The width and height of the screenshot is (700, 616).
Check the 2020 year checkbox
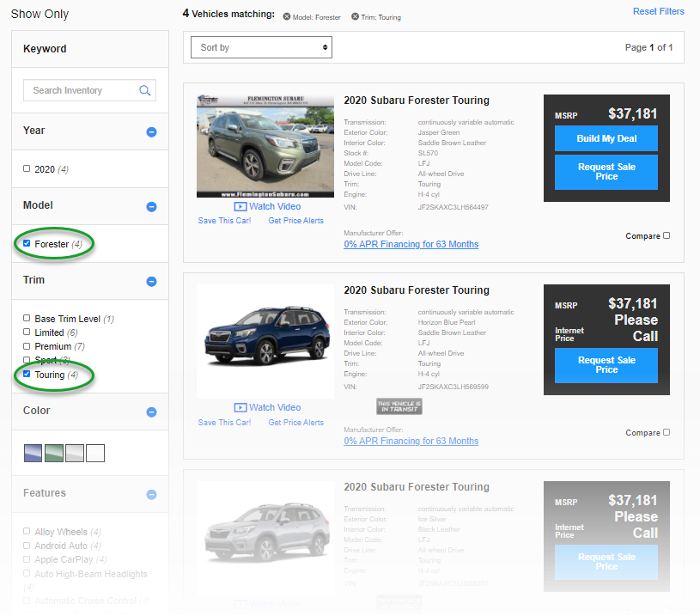(27, 168)
